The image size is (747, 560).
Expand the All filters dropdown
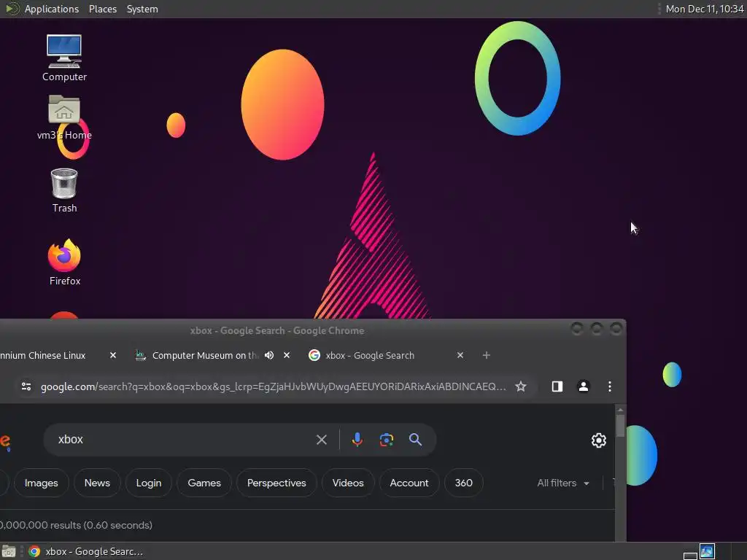tap(563, 483)
